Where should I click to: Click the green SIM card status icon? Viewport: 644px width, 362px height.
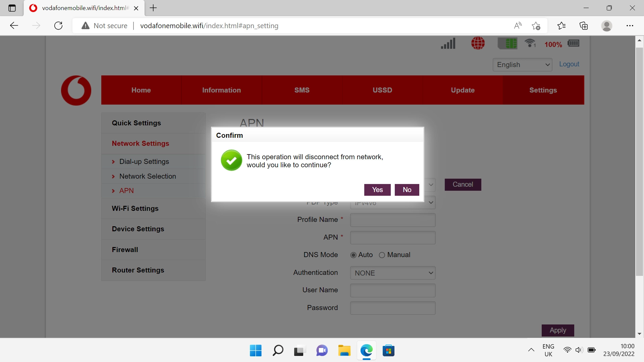507,44
